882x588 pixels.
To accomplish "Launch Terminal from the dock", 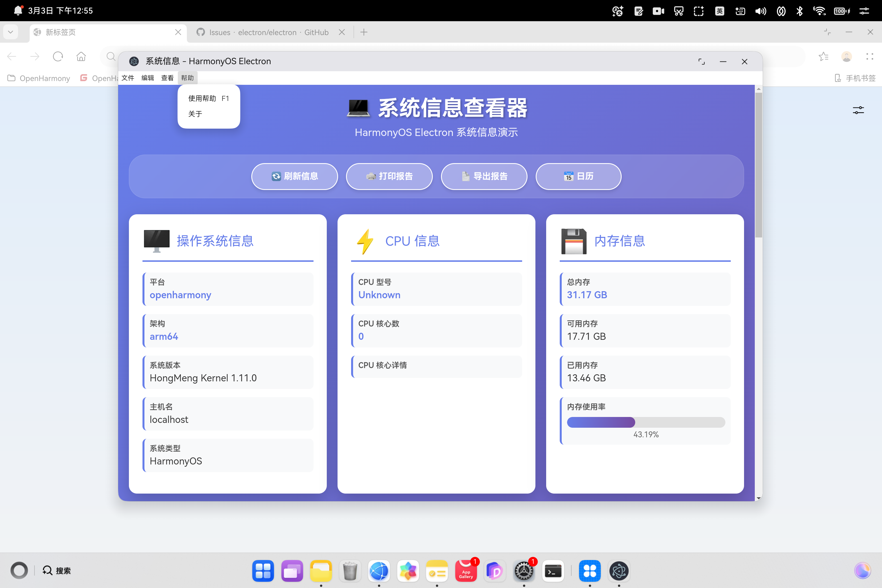I will [553, 571].
